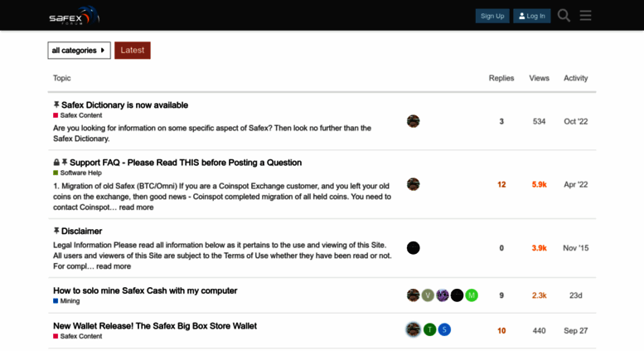The width and height of the screenshot is (644, 351).
Task: Open the Safex Forum logo home link
Action: click(x=75, y=16)
